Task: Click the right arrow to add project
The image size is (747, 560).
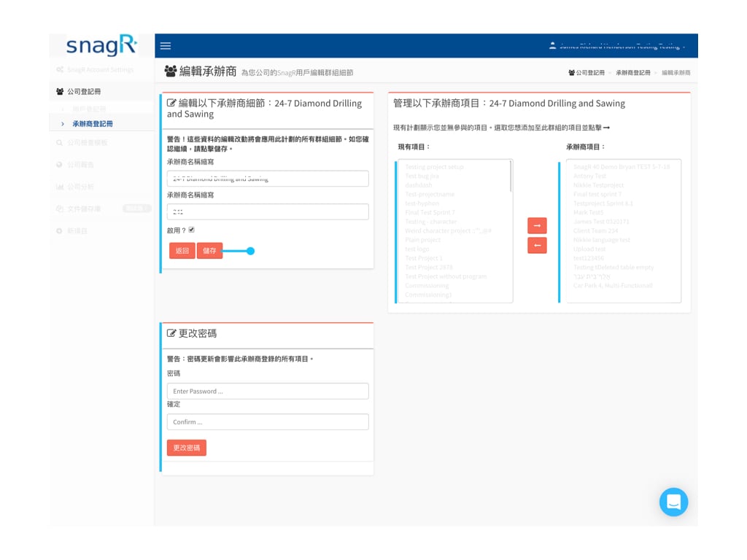Action: [537, 226]
